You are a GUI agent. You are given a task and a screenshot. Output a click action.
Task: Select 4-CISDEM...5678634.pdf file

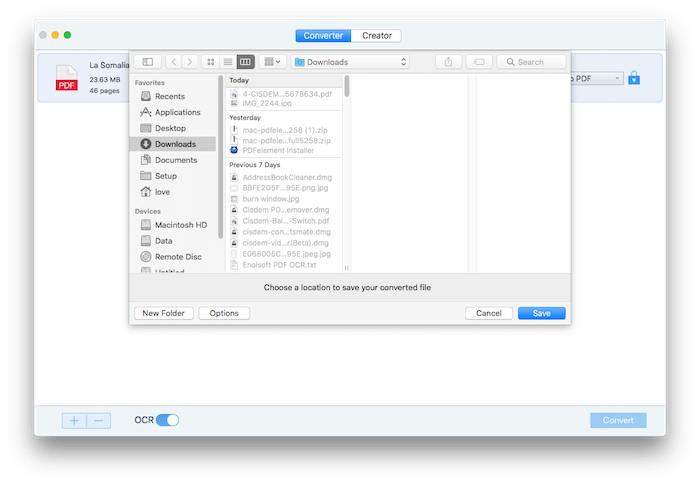pyautogui.click(x=284, y=94)
